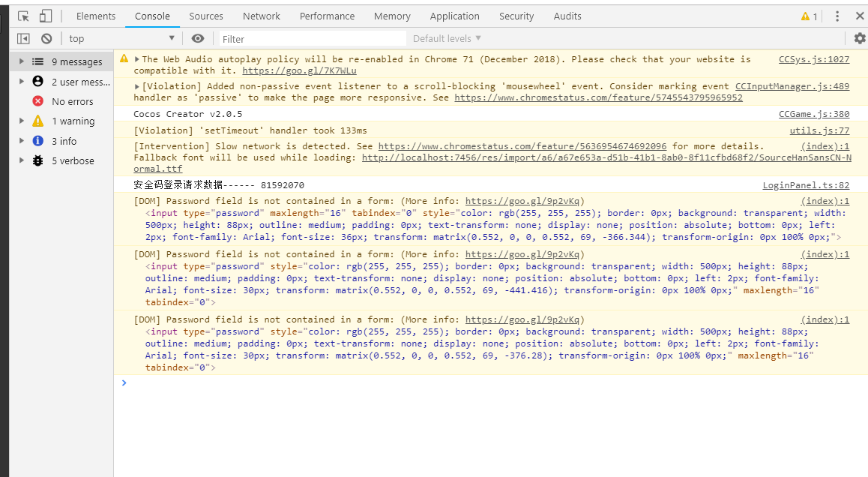Click the 9 messages list icon
This screenshot has width=868, height=477.
click(x=37, y=61)
